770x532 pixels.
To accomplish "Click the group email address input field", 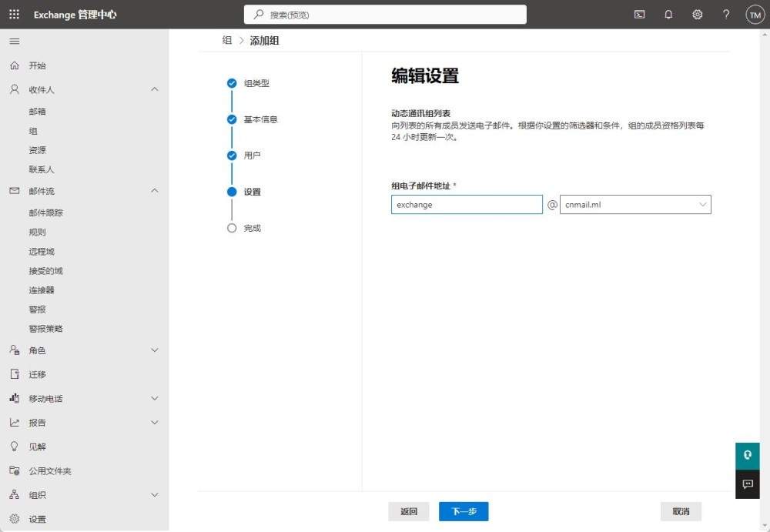I will [x=467, y=205].
